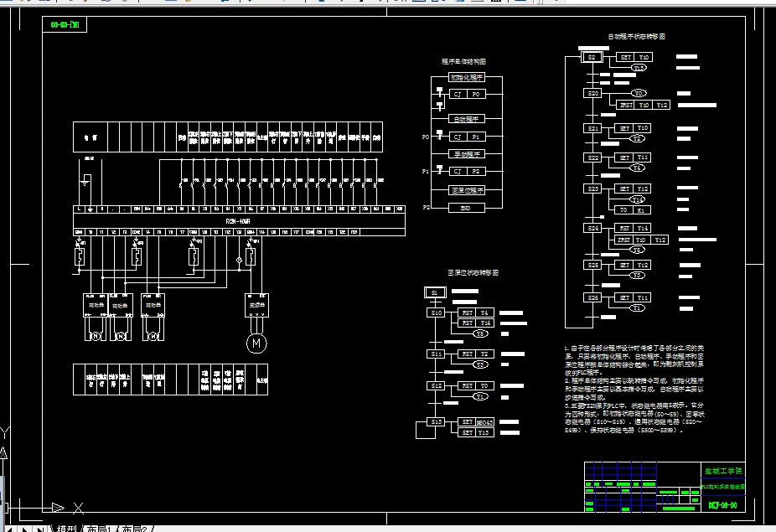Select the S24 state box
776x532 pixels.
tap(592, 228)
